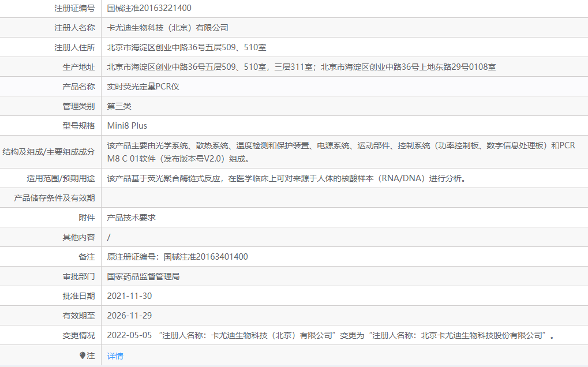Click the 管理类别 label
The image size is (588, 367).
tap(78, 106)
